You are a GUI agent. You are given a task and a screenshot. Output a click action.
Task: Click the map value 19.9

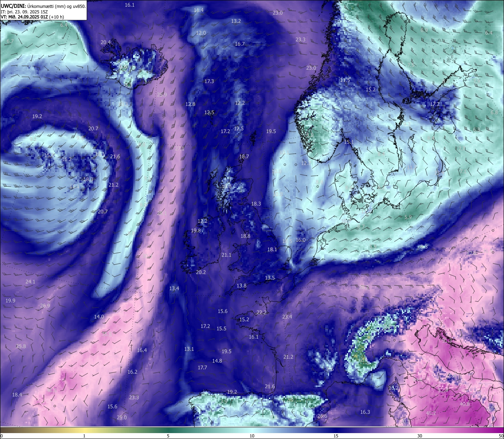pos(10,300)
